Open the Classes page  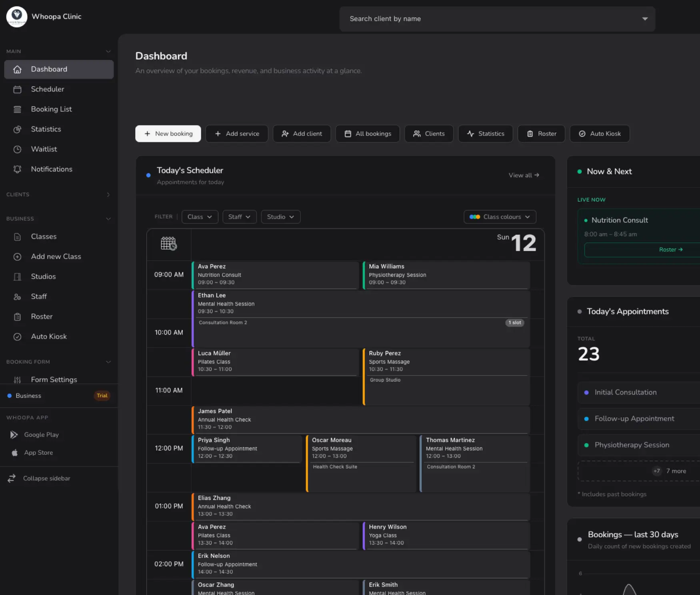pyautogui.click(x=59, y=237)
